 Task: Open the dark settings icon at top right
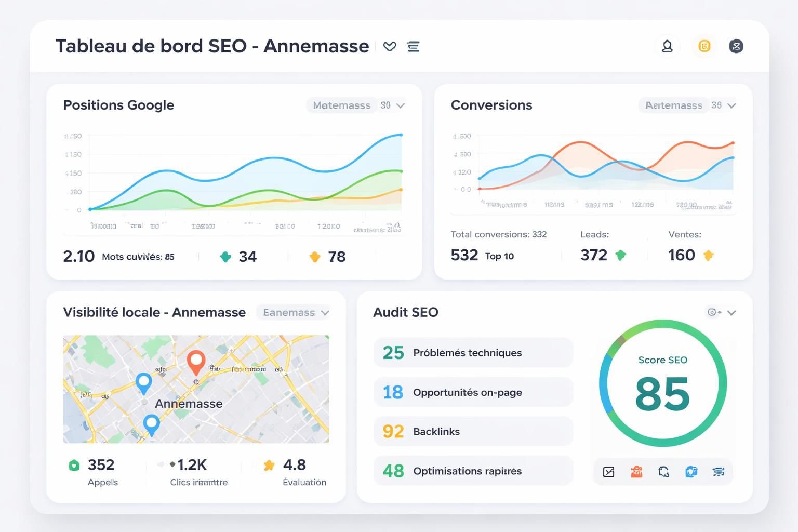click(736, 46)
